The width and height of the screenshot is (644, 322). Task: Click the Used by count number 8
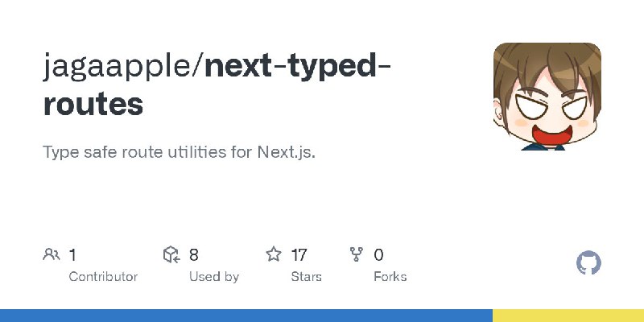[x=194, y=255]
